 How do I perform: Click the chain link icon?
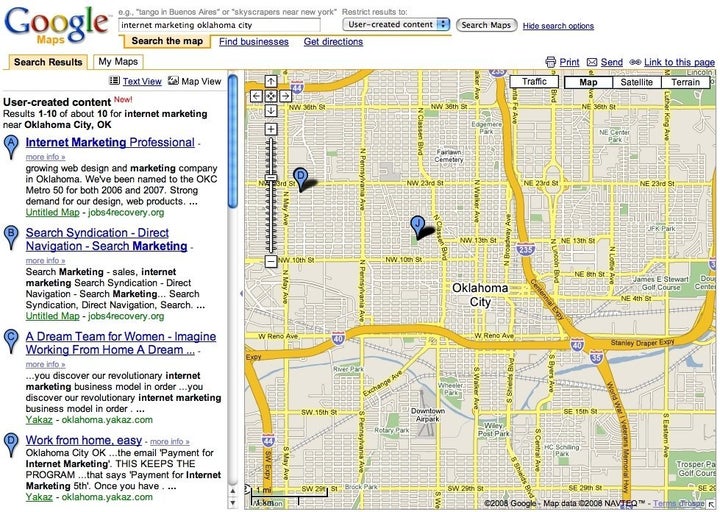[x=635, y=62]
